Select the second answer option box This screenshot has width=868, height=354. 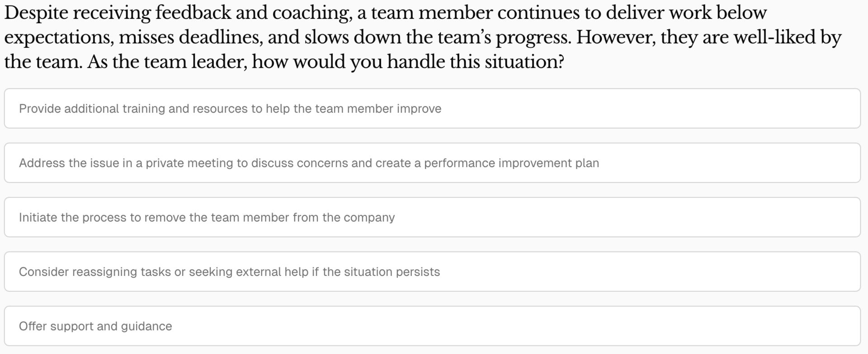pyautogui.click(x=432, y=163)
